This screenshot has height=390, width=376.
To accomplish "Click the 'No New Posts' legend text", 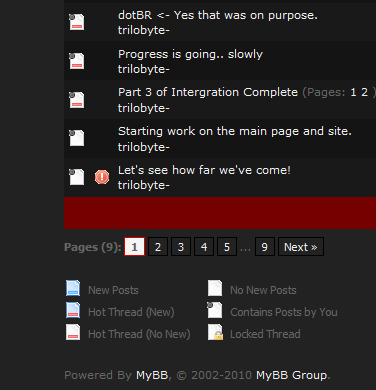I will [x=263, y=290].
